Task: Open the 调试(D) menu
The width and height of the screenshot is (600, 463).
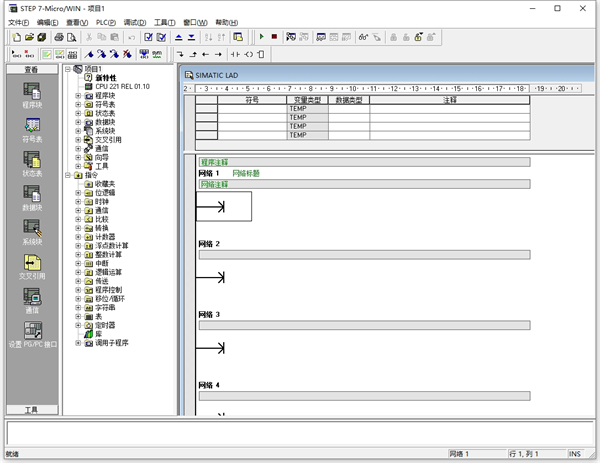Action: click(135, 22)
